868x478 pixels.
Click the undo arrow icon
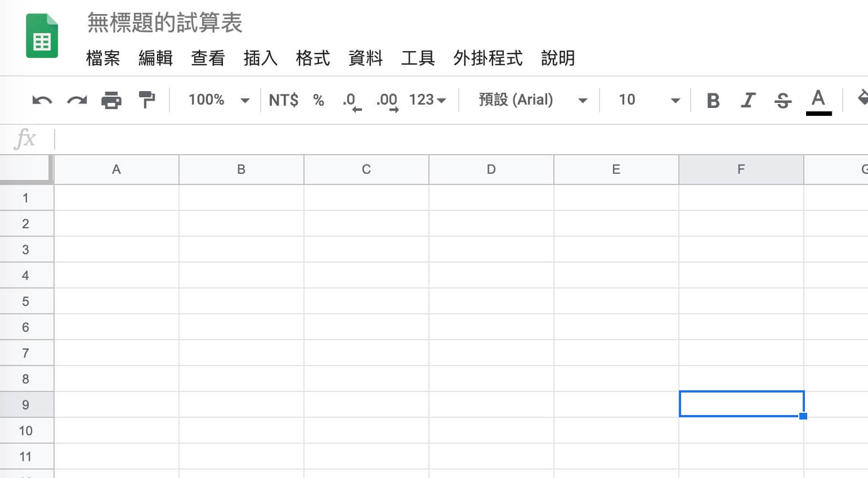pos(42,101)
